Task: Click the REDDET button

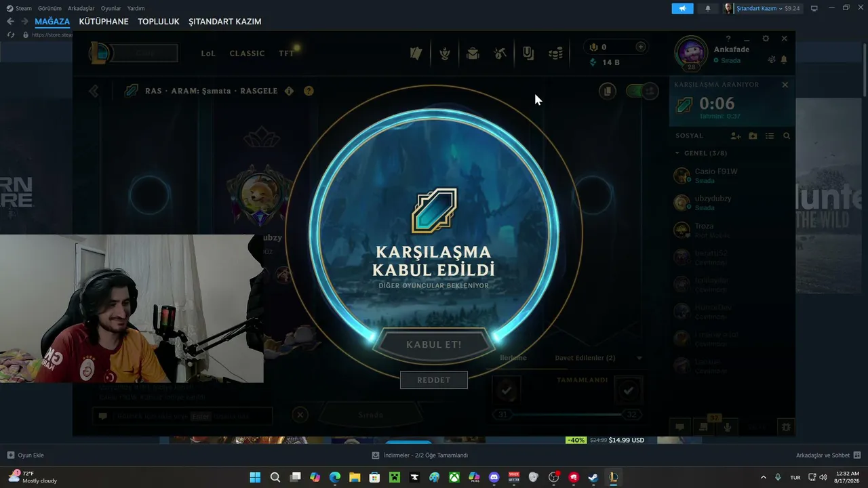Action: coord(434,380)
